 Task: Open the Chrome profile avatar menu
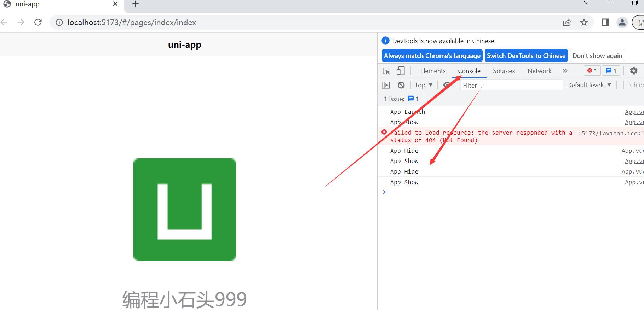[622, 22]
